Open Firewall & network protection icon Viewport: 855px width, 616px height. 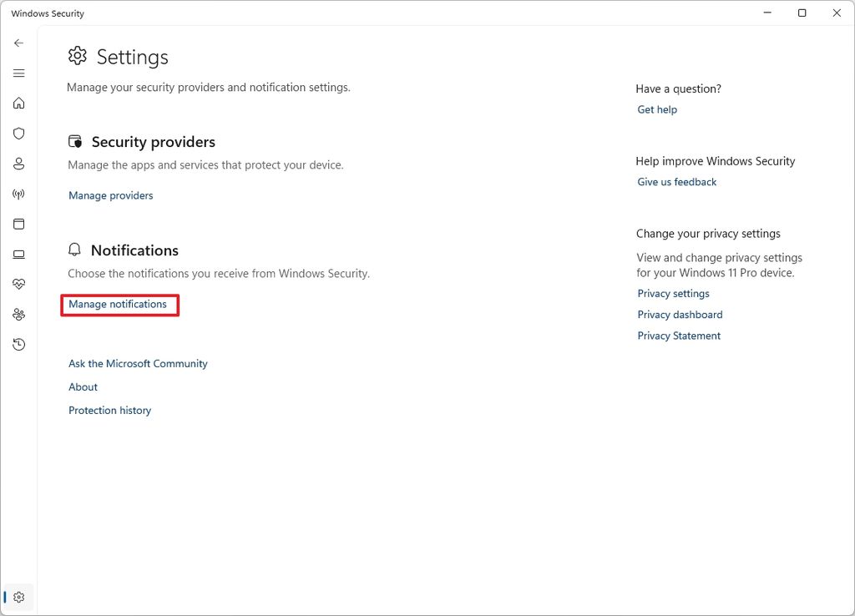(x=18, y=194)
